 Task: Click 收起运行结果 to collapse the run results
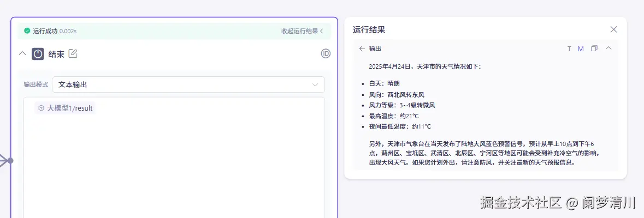(x=302, y=31)
